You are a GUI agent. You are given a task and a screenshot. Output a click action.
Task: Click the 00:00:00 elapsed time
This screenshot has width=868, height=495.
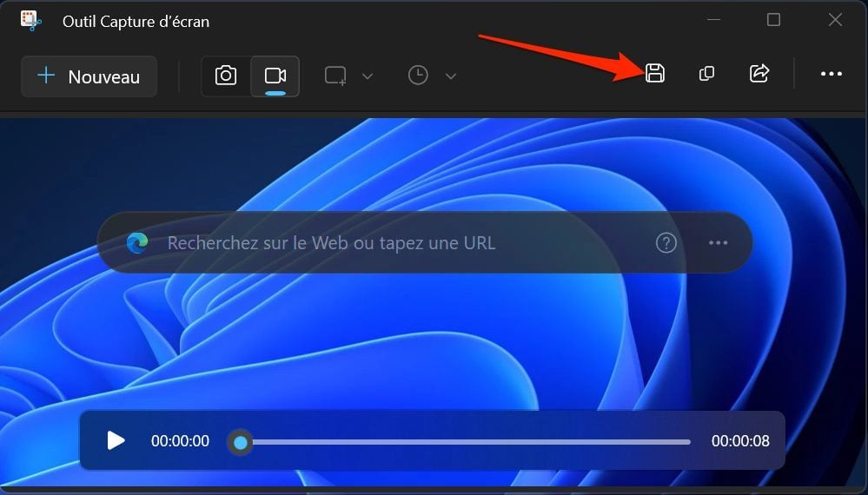181,441
